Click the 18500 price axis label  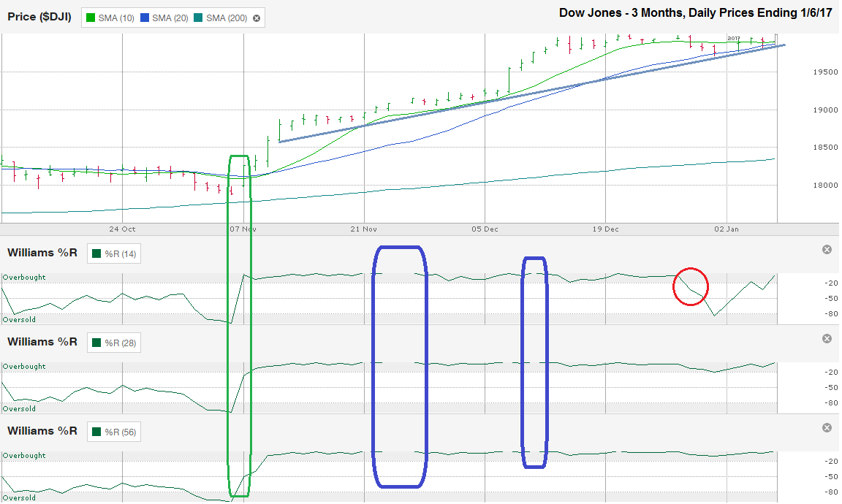pos(825,147)
